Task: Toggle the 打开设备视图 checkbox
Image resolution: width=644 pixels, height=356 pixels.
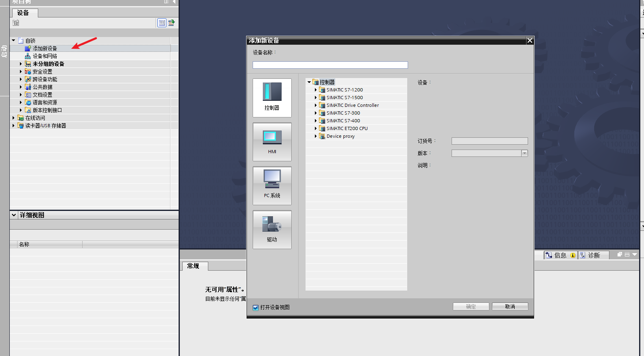Action: 256,308
